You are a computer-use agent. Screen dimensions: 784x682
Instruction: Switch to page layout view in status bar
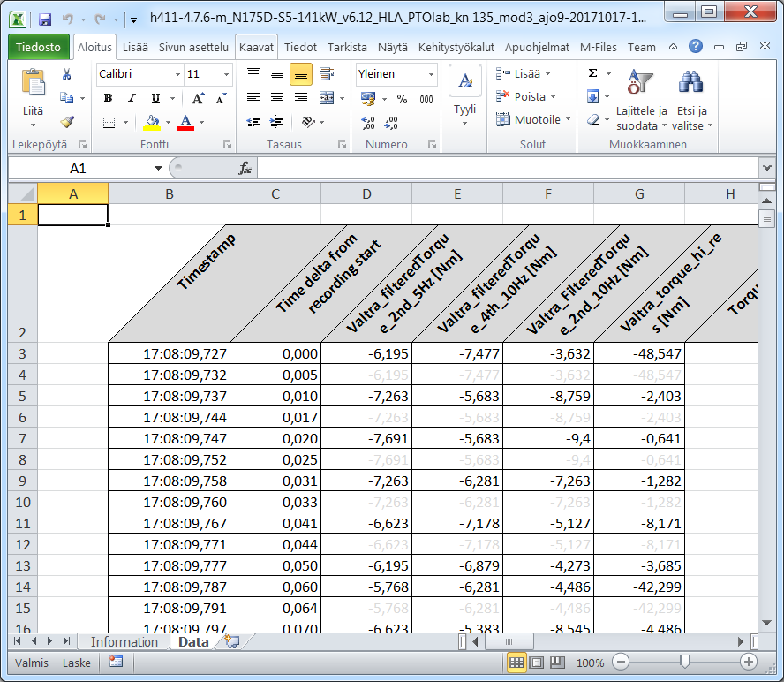click(x=537, y=663)
